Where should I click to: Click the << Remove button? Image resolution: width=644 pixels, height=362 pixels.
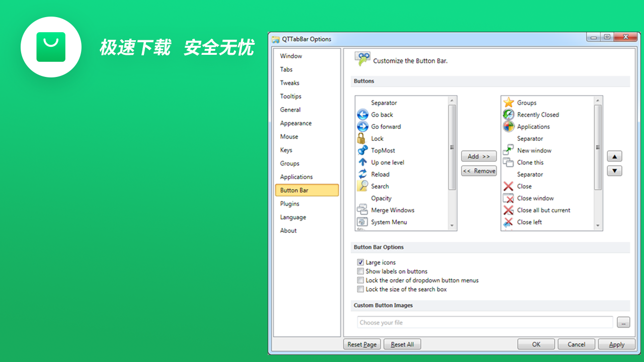[x=479, y=171]
